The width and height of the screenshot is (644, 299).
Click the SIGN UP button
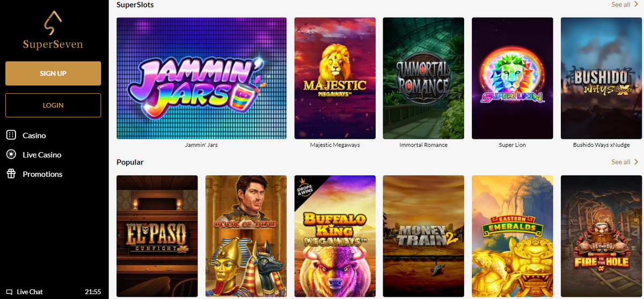click(x=53, y=73)
